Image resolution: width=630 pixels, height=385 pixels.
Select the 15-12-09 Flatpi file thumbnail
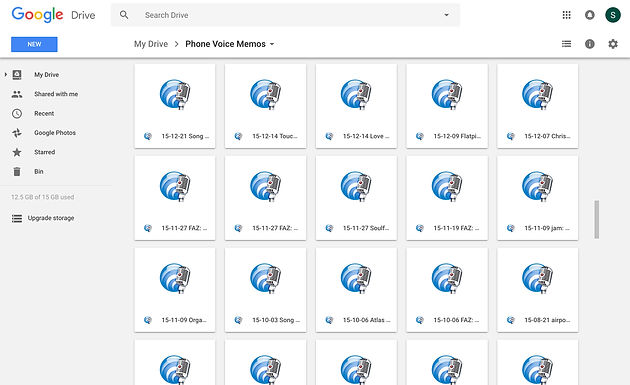click(447, 95)
